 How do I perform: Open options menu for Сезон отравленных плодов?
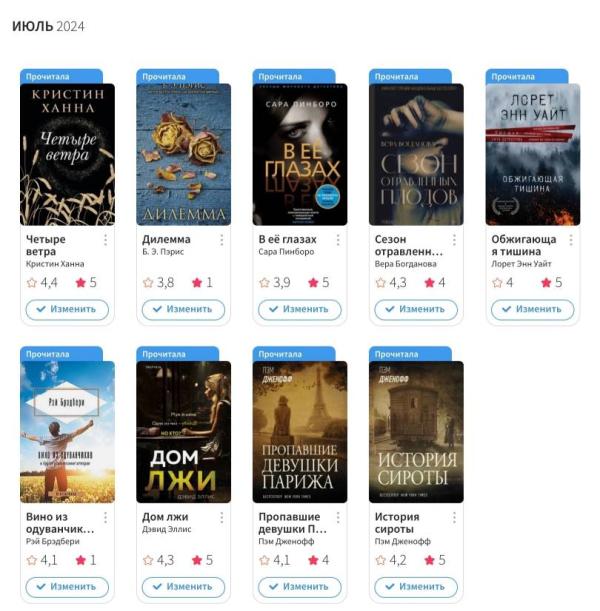click(x=454, y=240)
